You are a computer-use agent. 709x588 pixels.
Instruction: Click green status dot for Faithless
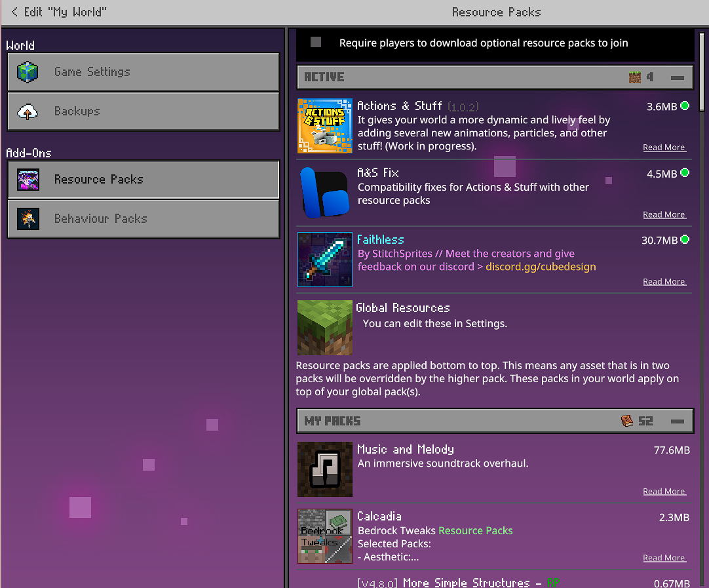coord(685,240)
